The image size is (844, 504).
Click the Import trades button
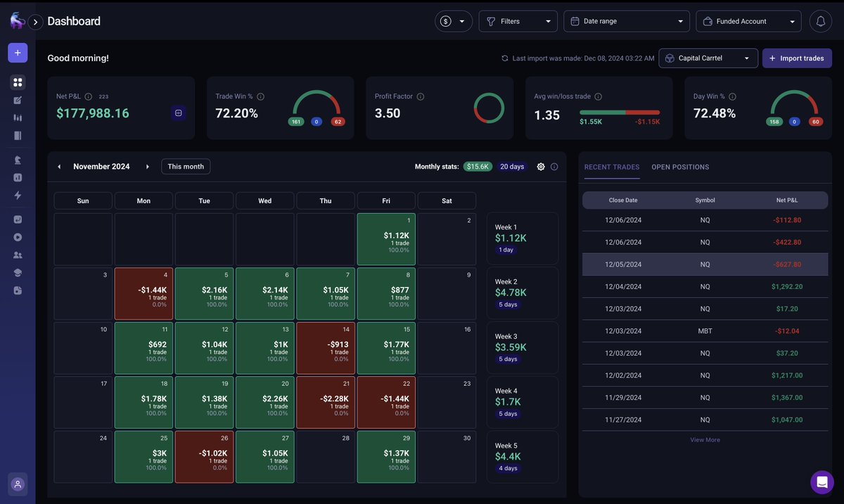tap(797, 58)
